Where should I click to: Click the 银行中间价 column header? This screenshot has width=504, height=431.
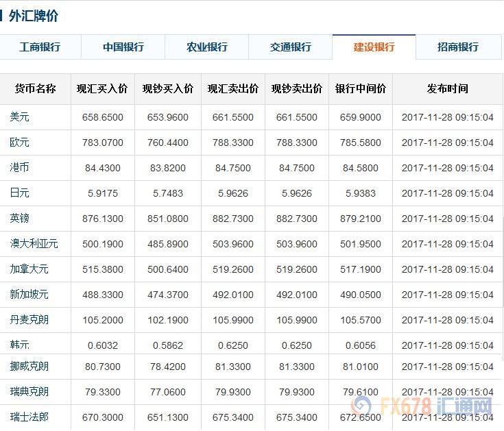[360, 88]
